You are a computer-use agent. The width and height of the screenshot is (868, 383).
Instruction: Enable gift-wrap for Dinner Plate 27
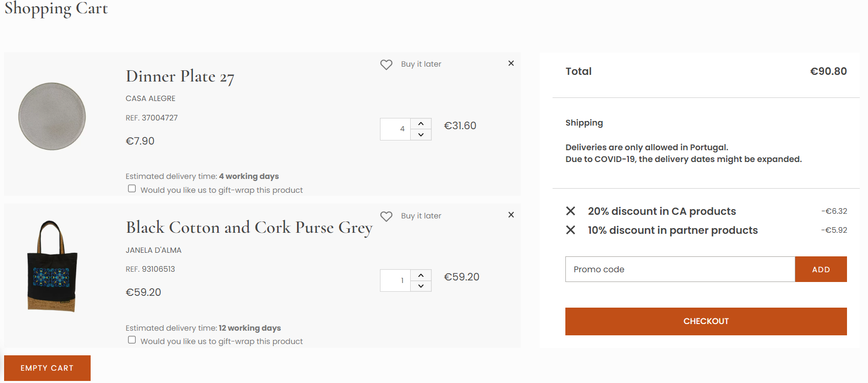tap(132, 189)
